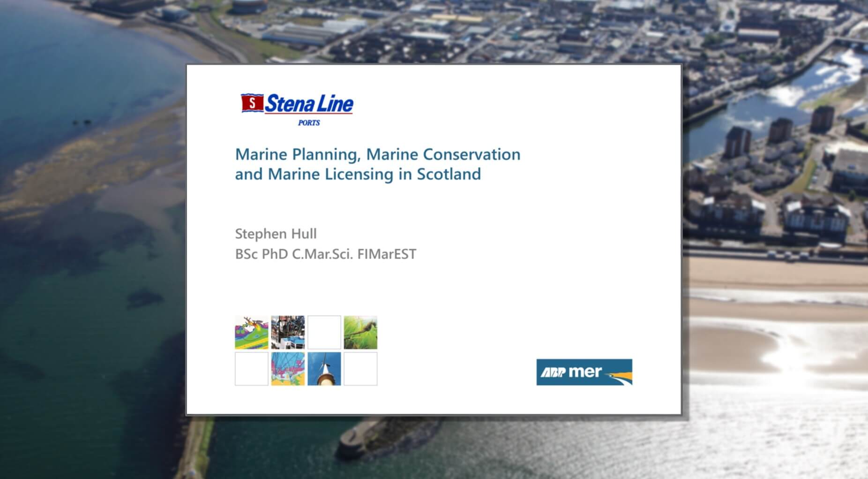Viewport: 868px width, 479px height.
Task: Select the ship deck equipment thumbnail
Action: coord(288,333)
